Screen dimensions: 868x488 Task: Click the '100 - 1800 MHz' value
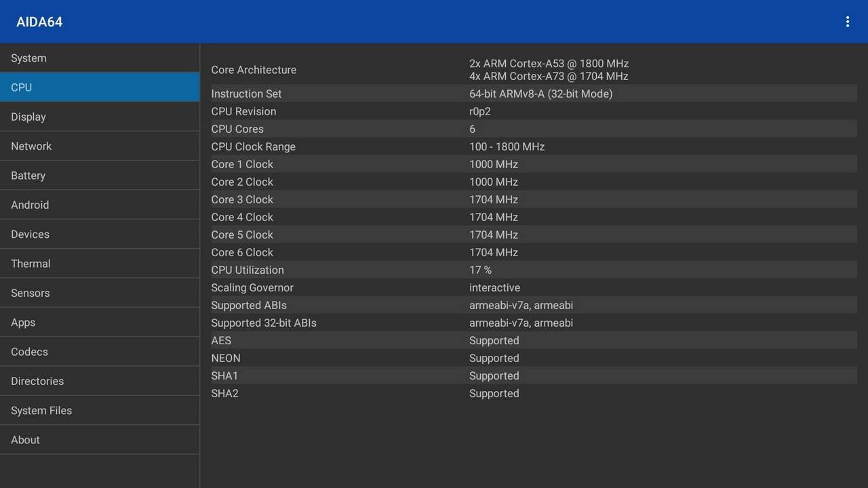point(507,146)
